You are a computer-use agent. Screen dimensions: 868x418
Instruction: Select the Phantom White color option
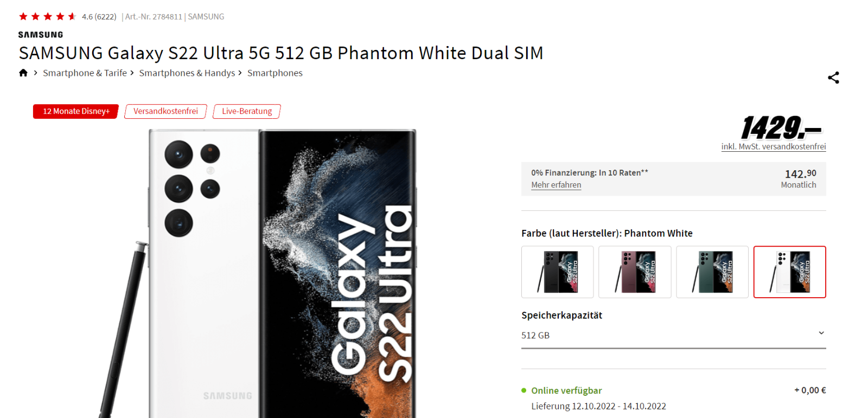(790, 272)
